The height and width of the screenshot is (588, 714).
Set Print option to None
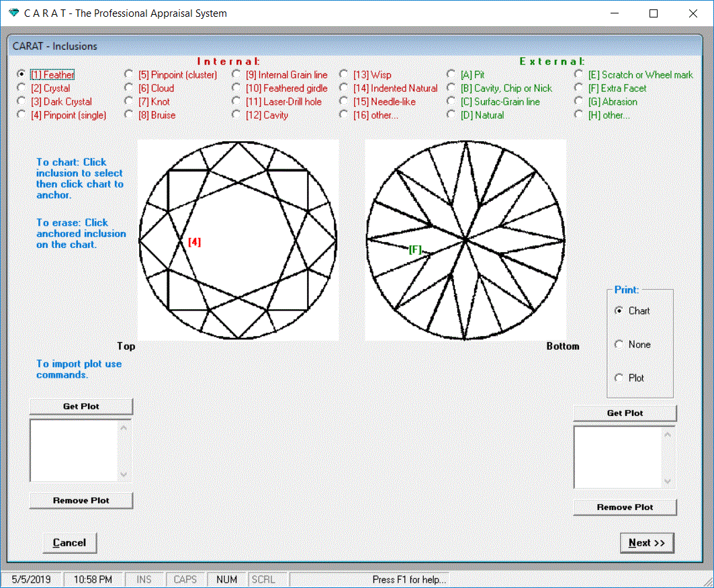click(619, 344)
